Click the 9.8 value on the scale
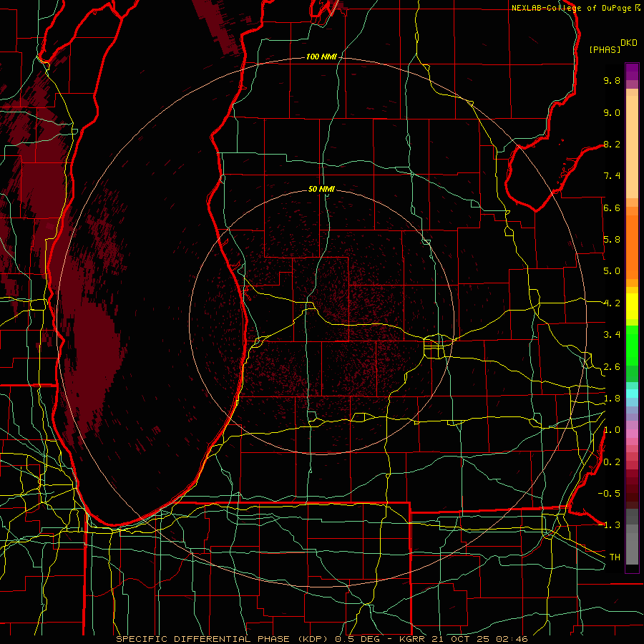This screenshot has width=644, height=644. [x=612, y=80]
